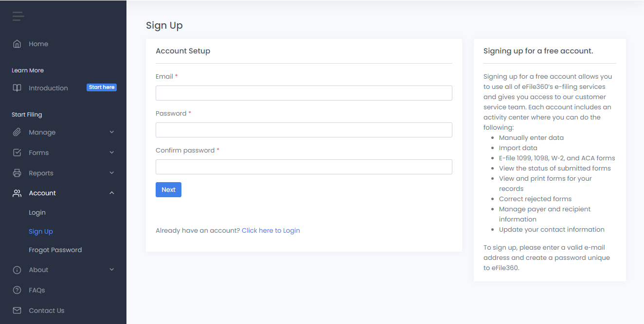The image size is (644, 324).
Task: Open the Frogot Password menu item
Action: coord(55,250)
